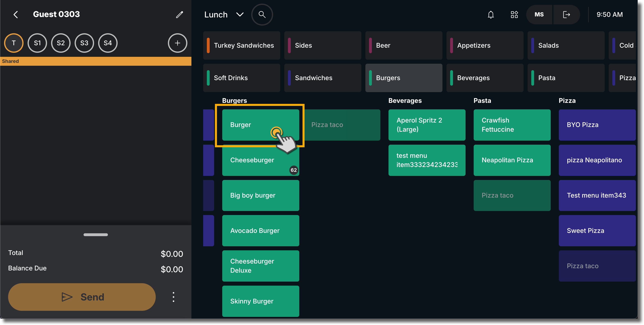Open the Pasta category tile
644x325 pixels.
[x=566, y=78]
